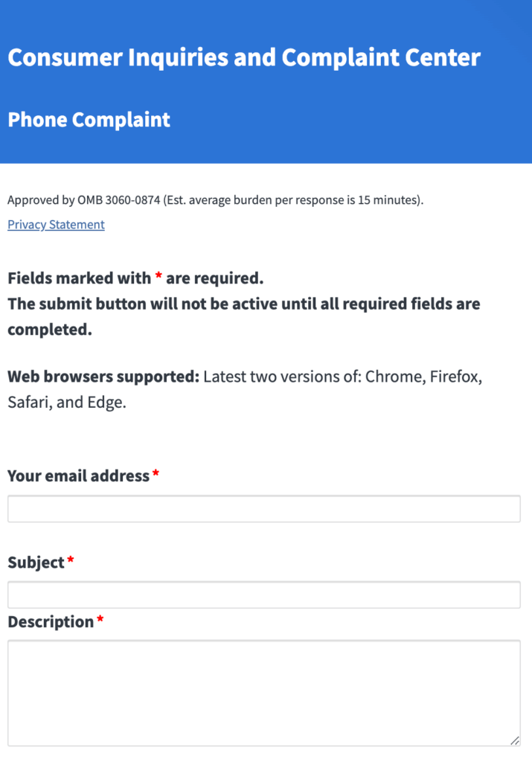Screen dimensions: 532x762
Task: Click the "Your email address" field label
Action: tap(78, 476)
